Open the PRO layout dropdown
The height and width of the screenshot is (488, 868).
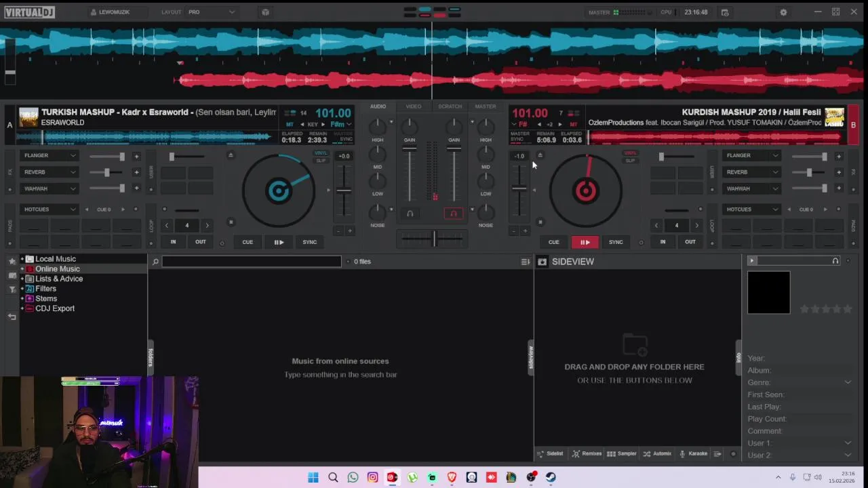tap(211, 12)
